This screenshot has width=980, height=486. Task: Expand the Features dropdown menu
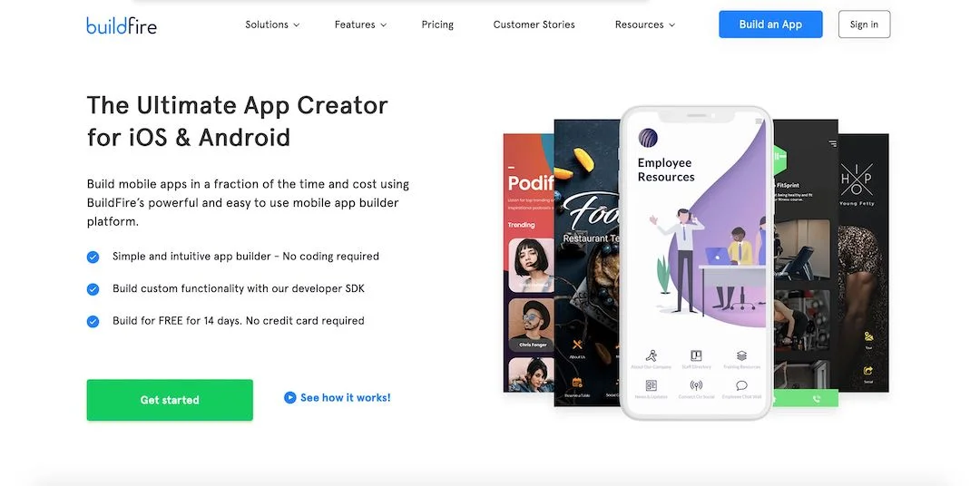[360, 25]
